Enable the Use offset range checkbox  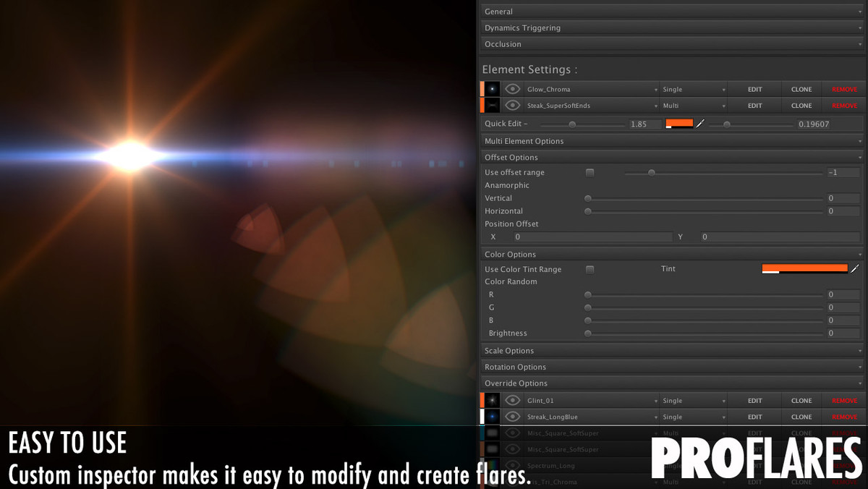590,172
